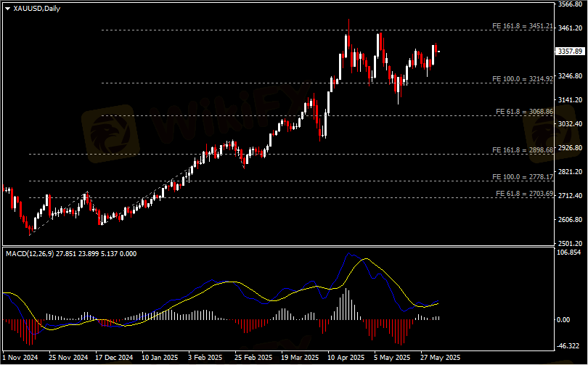The image size is (588, 365).
Task: Click the 2821.20 price scale value
Action: (x=570, y=172)
